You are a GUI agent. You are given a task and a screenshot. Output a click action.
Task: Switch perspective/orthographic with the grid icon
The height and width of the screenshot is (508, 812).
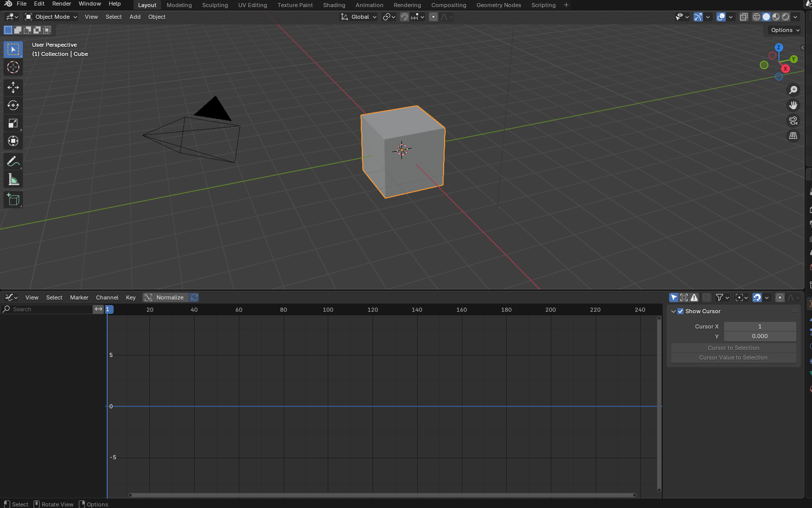click(793, 136)
